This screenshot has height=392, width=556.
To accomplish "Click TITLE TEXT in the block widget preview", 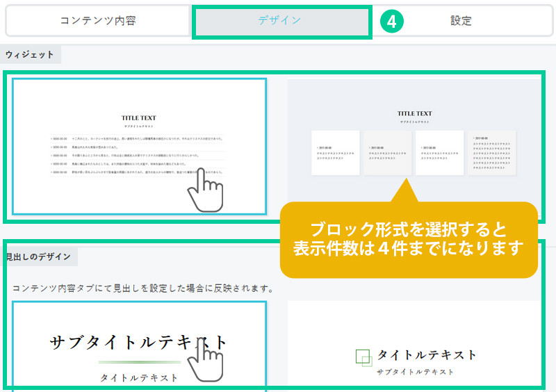I will [414, 113].
